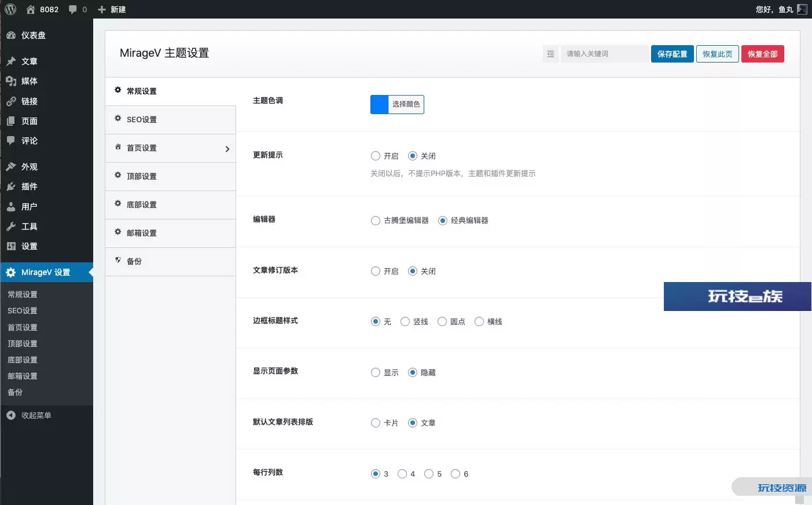812x505 pixels.
Task: Open 底部设置 in sidebar submenu
Action: click(23, 360)
